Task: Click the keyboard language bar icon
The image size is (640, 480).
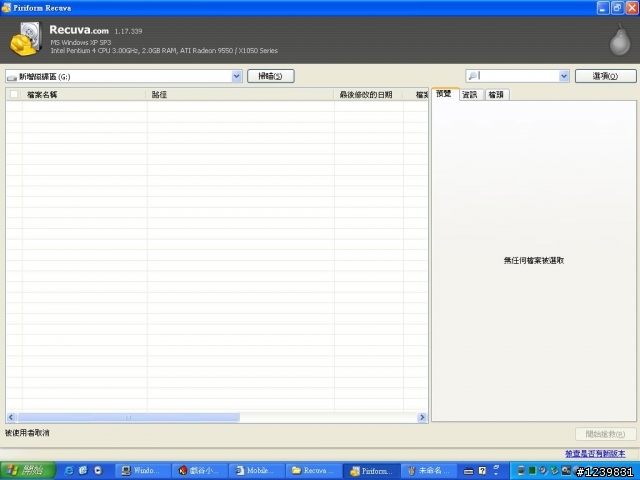Action: [x=469, y=471]
